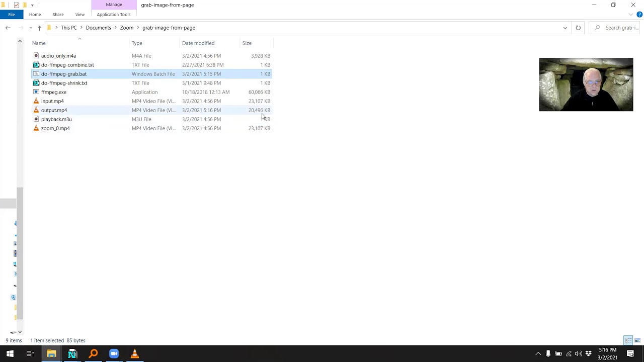Open VLC media player on taskbar
Screen dimensions: 644x362
click(134, 353)
